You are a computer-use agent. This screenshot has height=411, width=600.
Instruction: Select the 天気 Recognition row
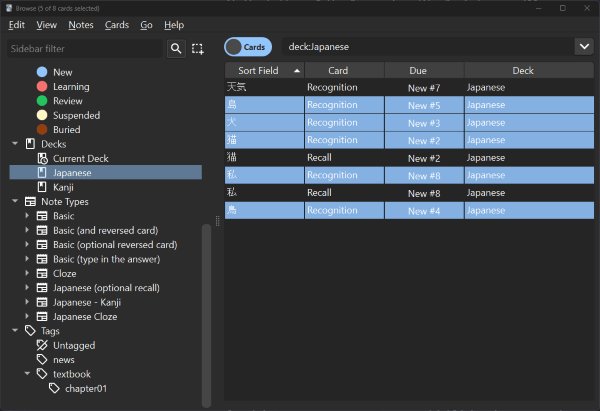tap(409, 87)
